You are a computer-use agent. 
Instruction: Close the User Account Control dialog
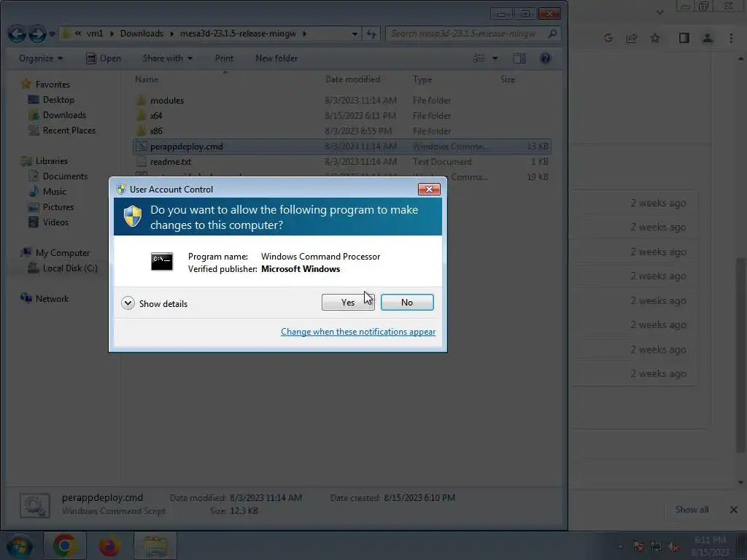[x=429, y=189]
